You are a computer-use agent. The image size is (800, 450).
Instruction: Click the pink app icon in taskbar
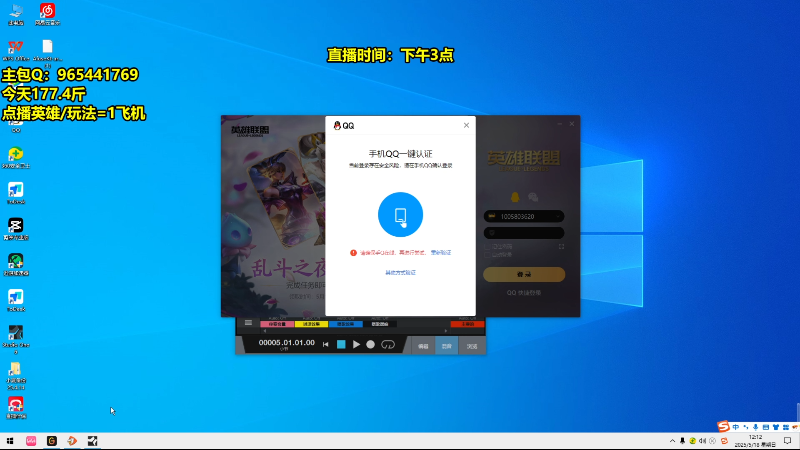point(31,441)
